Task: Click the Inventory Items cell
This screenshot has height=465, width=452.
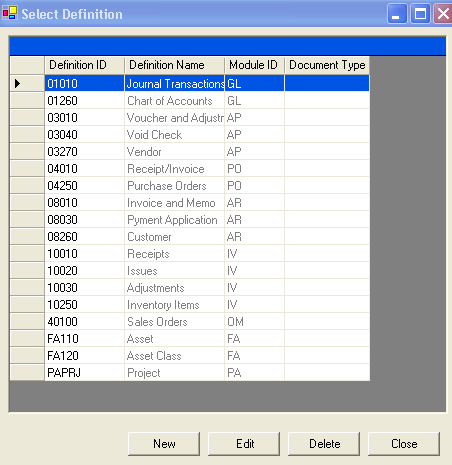Action: tap(174, 305)
